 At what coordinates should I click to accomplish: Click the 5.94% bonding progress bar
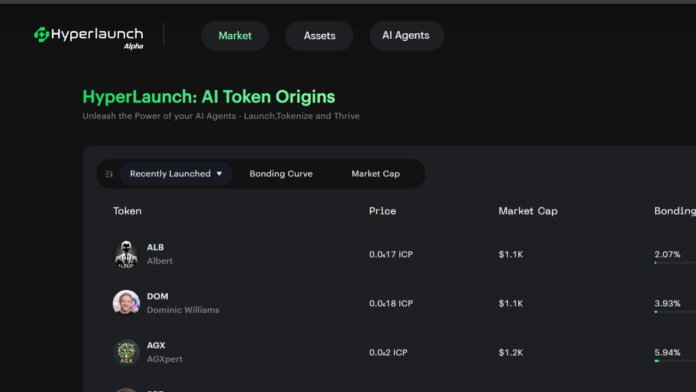[675, 360]
